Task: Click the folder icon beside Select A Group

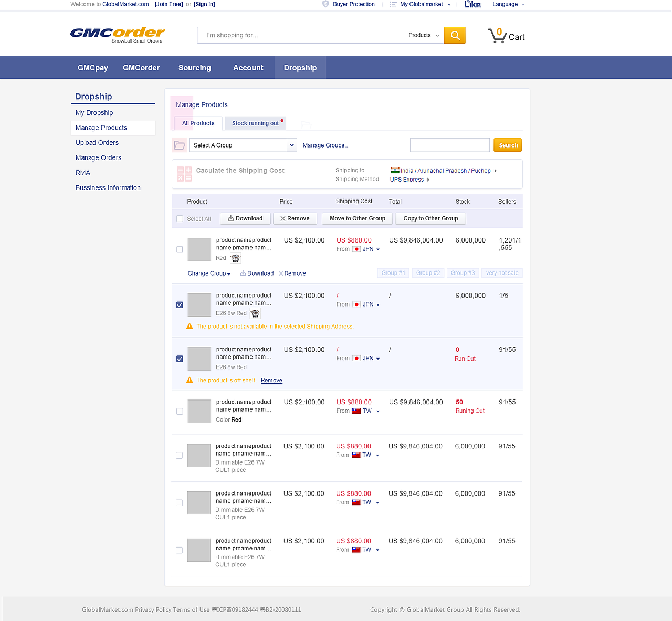Action: pos(180,145)
